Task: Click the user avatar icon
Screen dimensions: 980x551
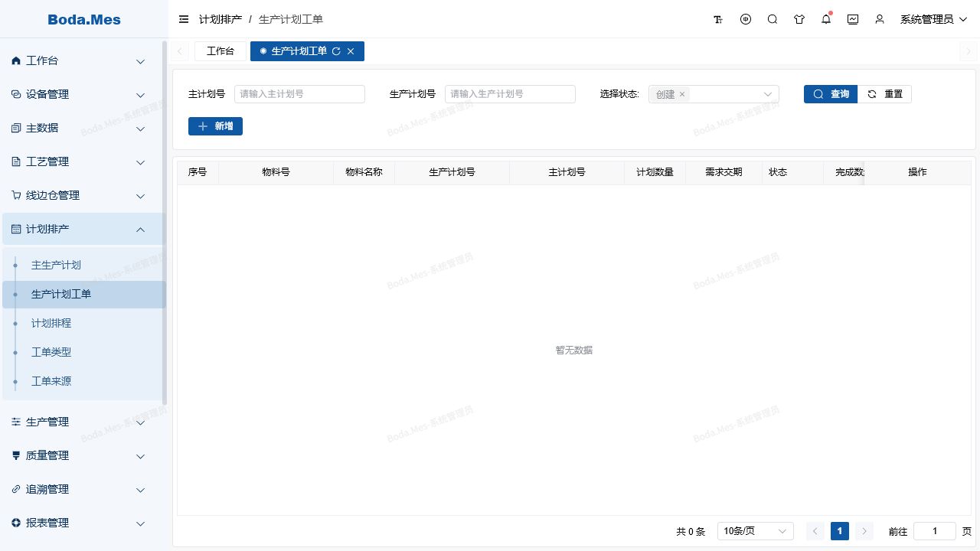Action: 880,19
